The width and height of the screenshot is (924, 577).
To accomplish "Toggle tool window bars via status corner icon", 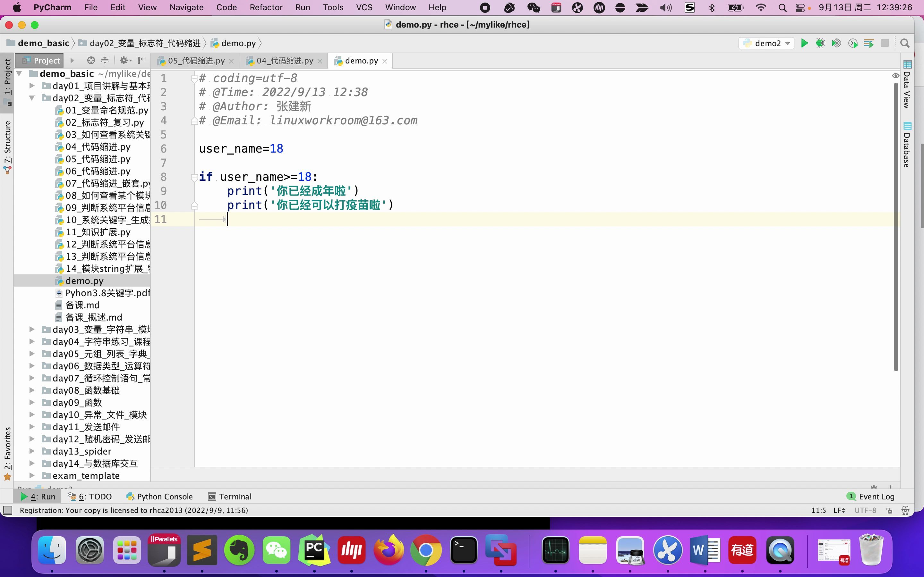I will 8,510.
